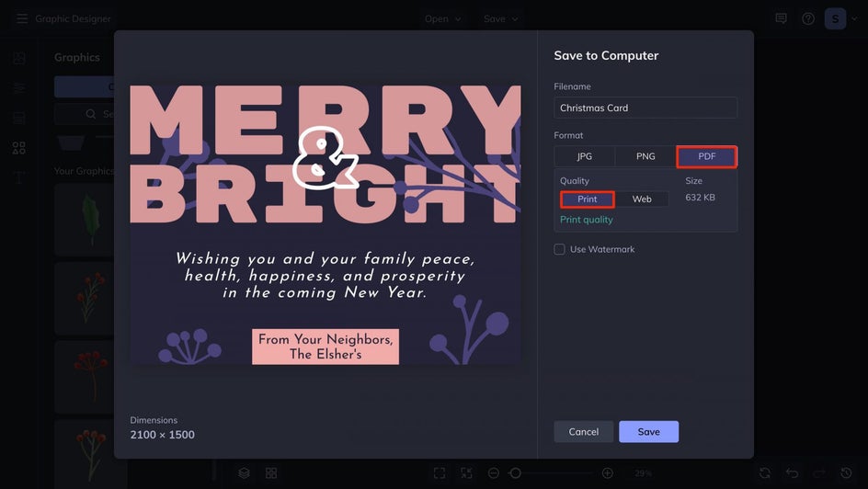Expand the Open dropdown menu

pyautogui.click(x=442, y=18)
